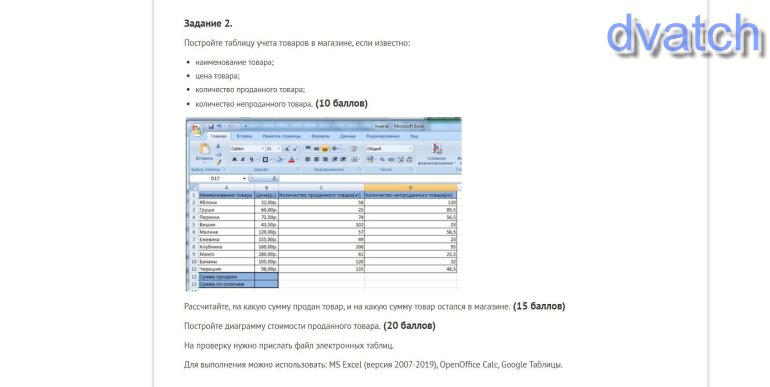
Task: Click the bold text (15 баллов)
Action: pyautogui.click(x=539, y=306)
